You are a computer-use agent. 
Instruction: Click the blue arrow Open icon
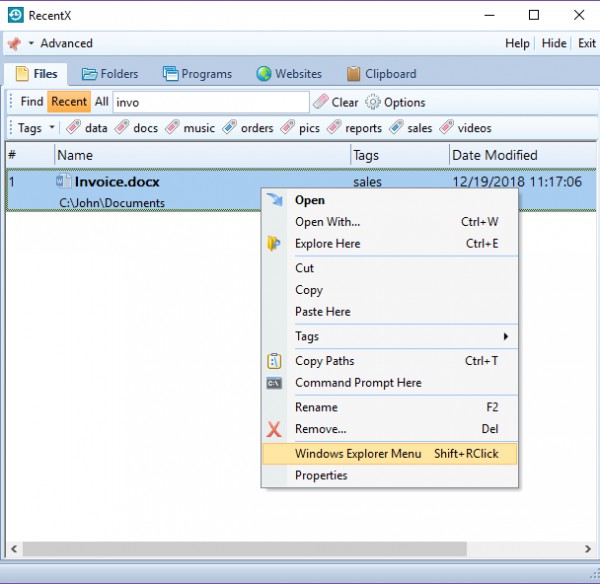click(x=274, y=199)
